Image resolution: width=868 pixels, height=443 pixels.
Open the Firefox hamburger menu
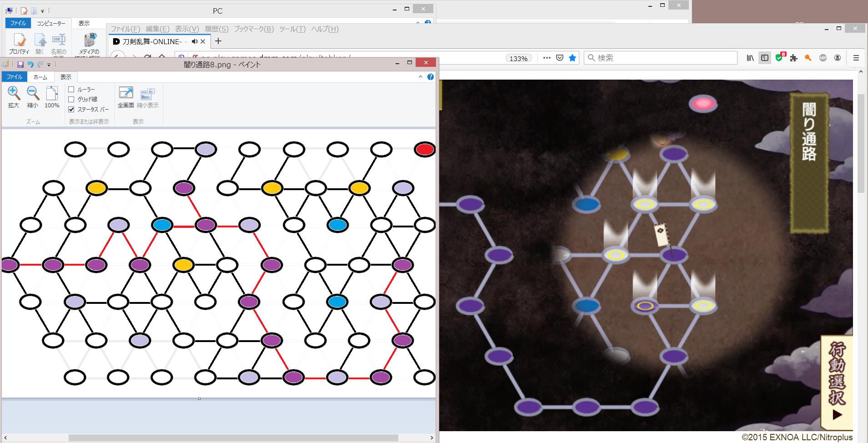click(x=856, y=58)
